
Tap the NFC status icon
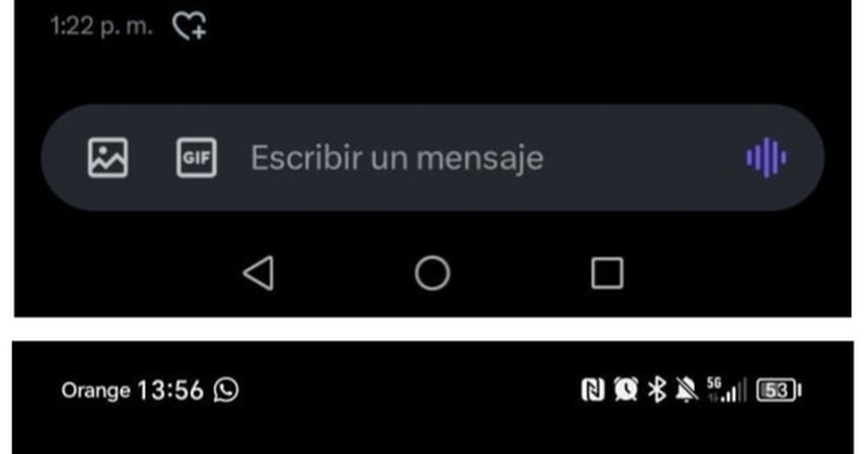coord(593,389)
